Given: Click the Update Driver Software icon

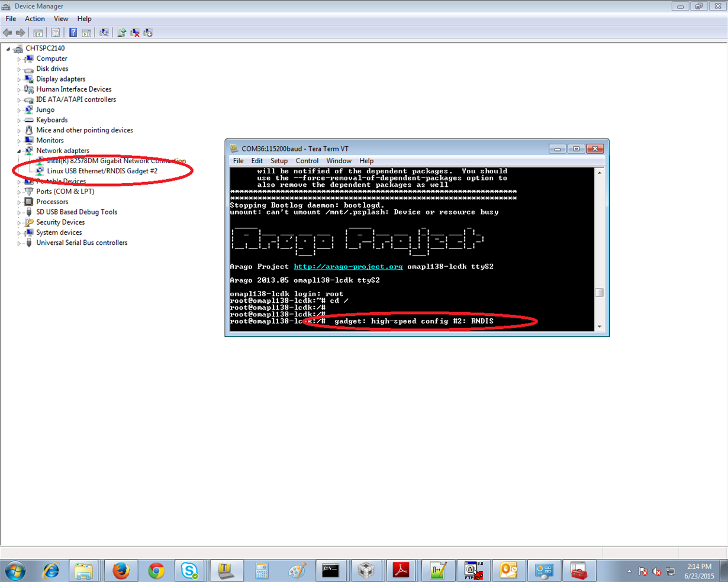Looking at the screenshot, I should [122, 33].
